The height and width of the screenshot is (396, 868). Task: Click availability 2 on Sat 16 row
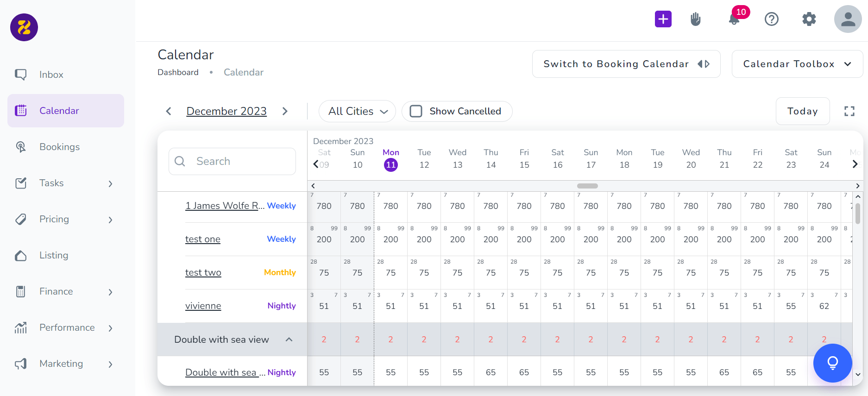point(557,339)
